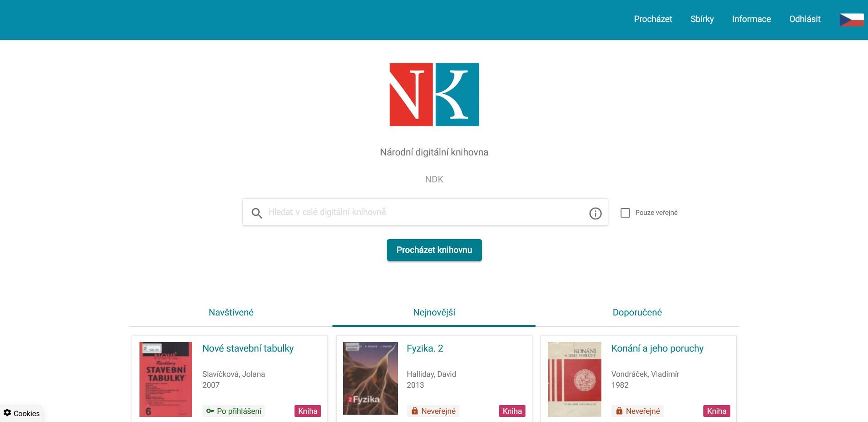This screenshot has width=868, height=422.
Task: Open Sbírky in the top navigation
Action: 702,19
